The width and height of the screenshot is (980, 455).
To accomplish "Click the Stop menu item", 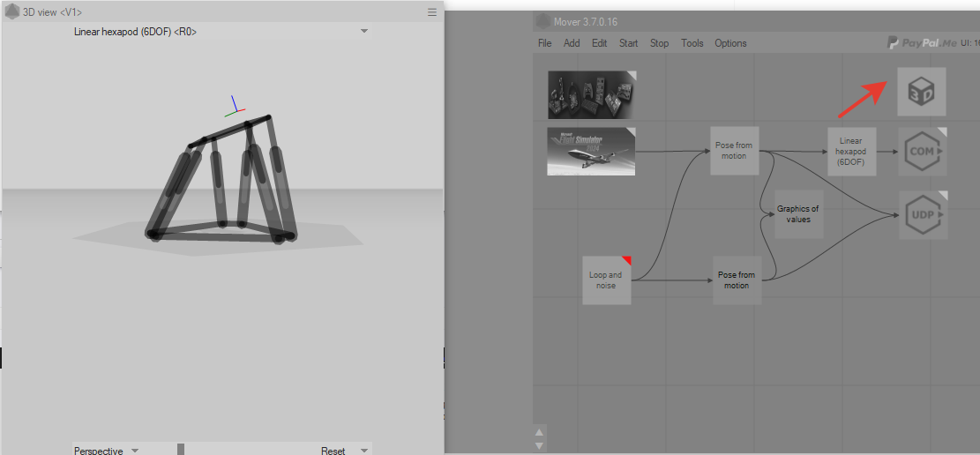I will coord(660,43).
